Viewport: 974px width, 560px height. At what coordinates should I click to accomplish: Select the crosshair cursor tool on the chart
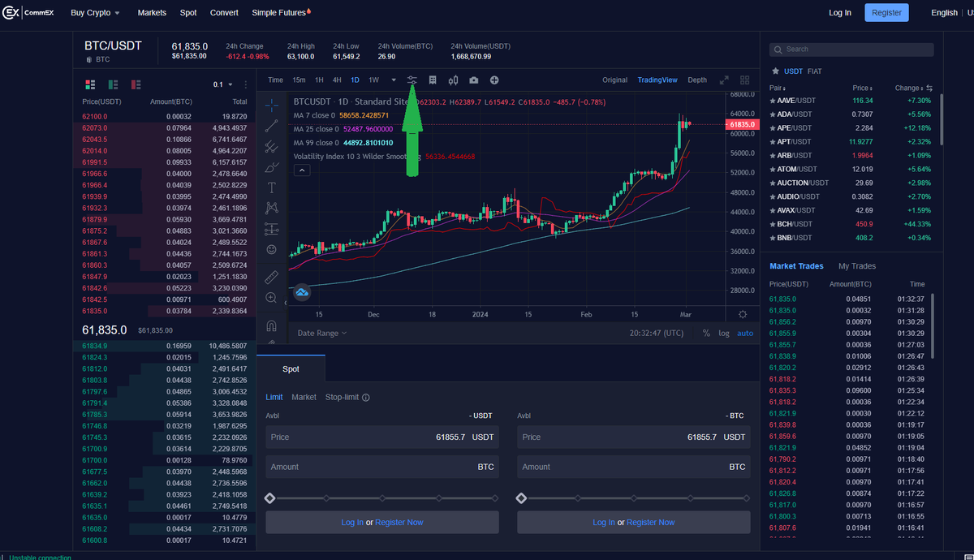coord(271,106)
